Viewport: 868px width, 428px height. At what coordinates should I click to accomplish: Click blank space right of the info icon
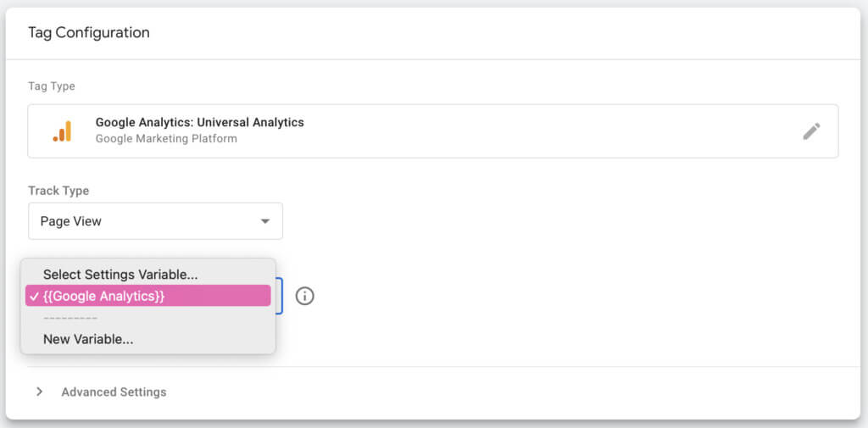pos(551,296)
